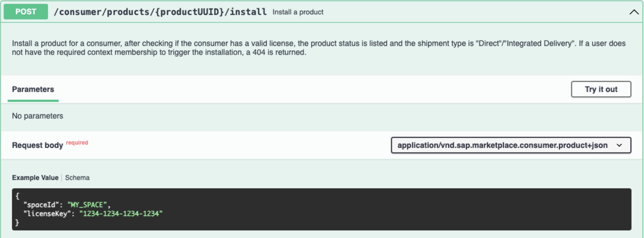Click the red "required" marker
644x238 pixels.
click(x=77, y=143)
